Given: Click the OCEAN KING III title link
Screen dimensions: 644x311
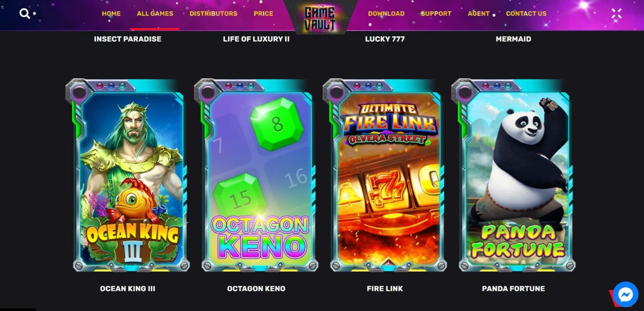Looking at the screenshot, I should coord(127,288).
